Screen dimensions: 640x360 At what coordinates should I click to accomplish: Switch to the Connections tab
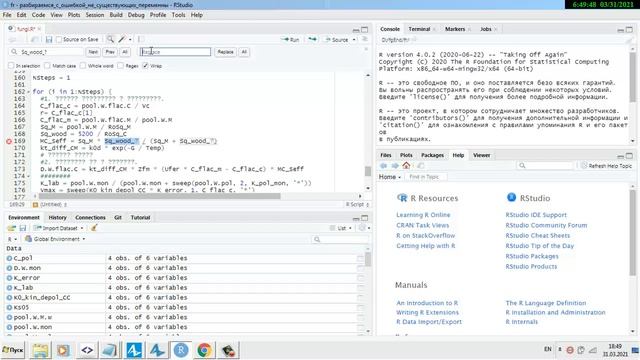(90, 218)
